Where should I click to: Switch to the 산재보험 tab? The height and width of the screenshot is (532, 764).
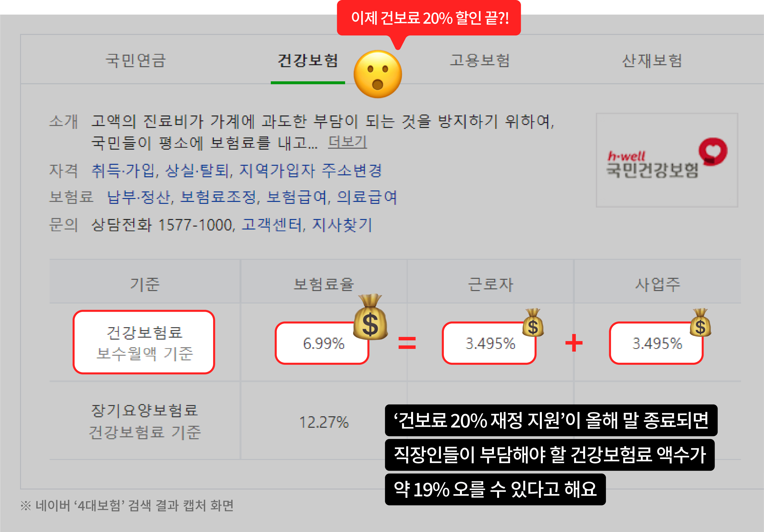coord(652,61)
